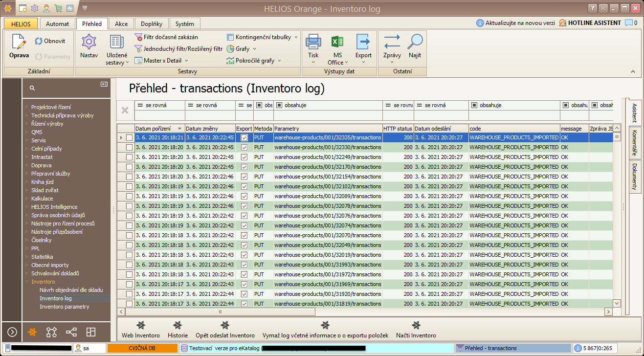This screenshot has width=644, height=356.
Task: Open Nastav settings gear in ribbon
Action: click(x=89, y=42)
